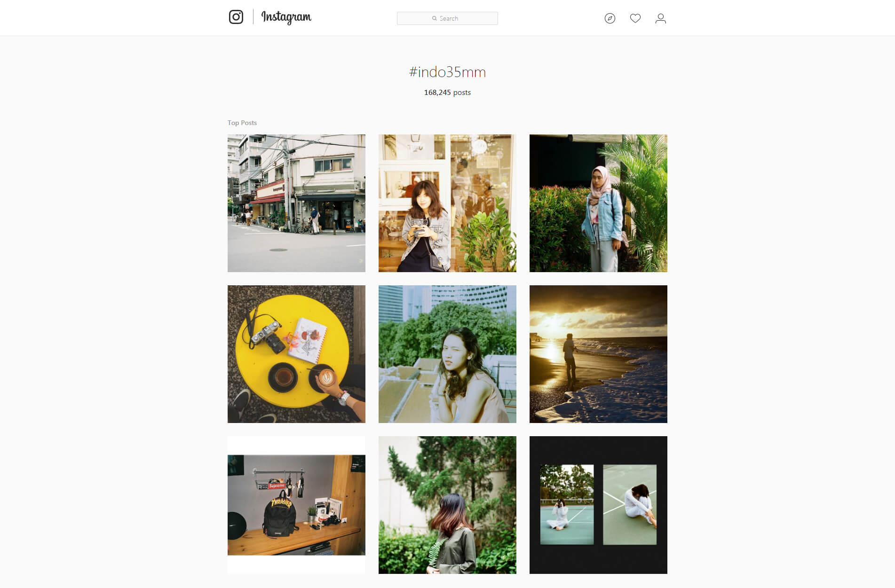Open the hijab woman in denim jacket photo
The width and height of the screenshot is (895, 588).
598,203
